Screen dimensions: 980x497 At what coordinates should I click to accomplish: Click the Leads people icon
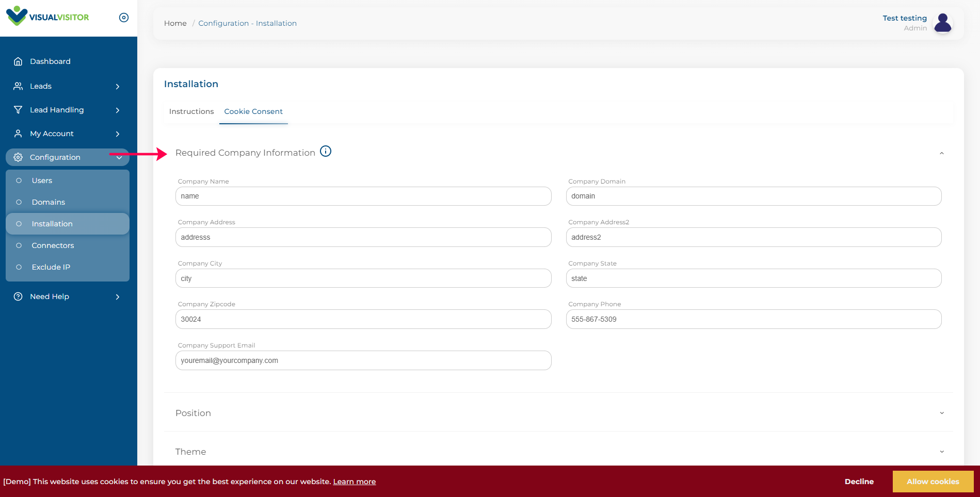click(18, 86)
